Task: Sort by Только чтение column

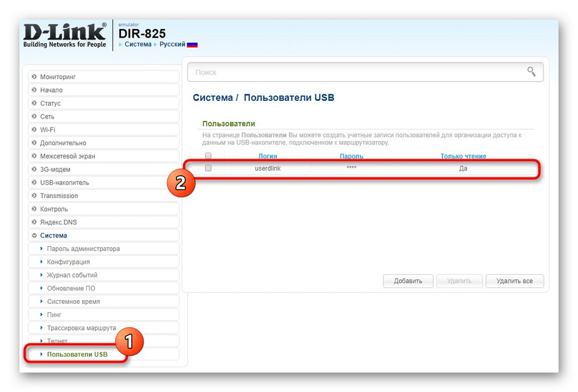Action: (x=464, y=156)
